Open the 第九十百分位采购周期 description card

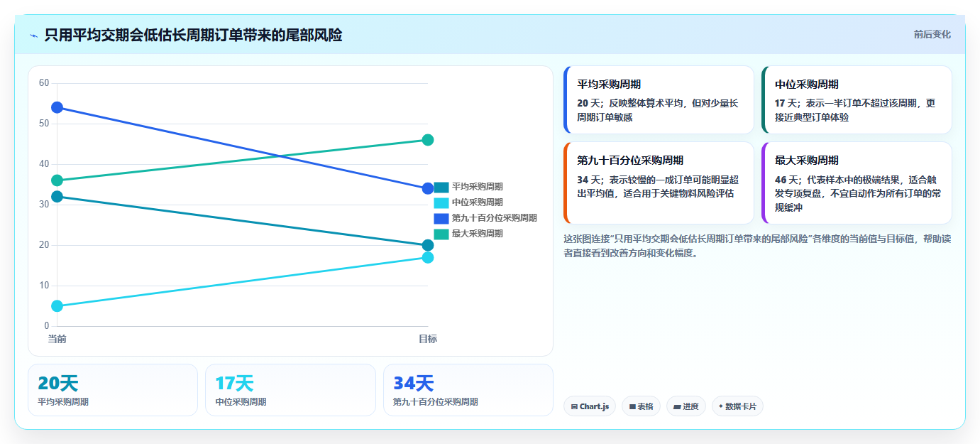click(659, 183)
